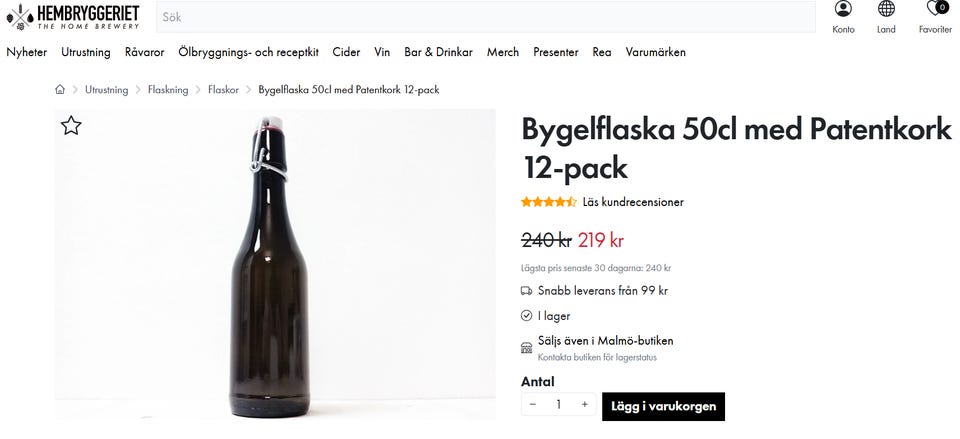
Task: Open Läs kundrecensioner link
Action: pos(633,202)
